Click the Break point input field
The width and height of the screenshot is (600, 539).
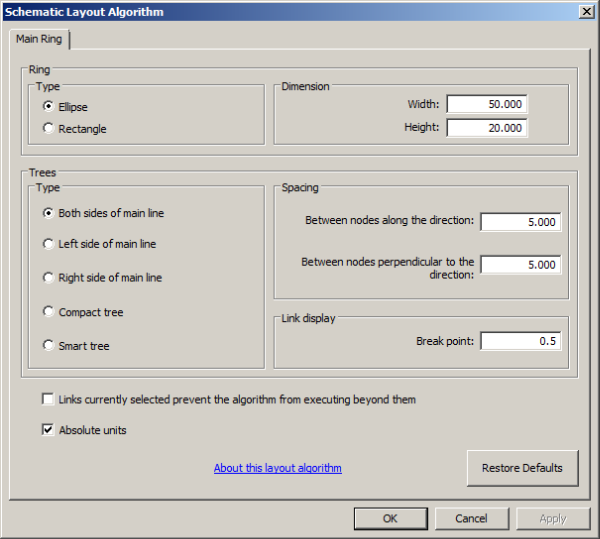click(x=520, y=341)
